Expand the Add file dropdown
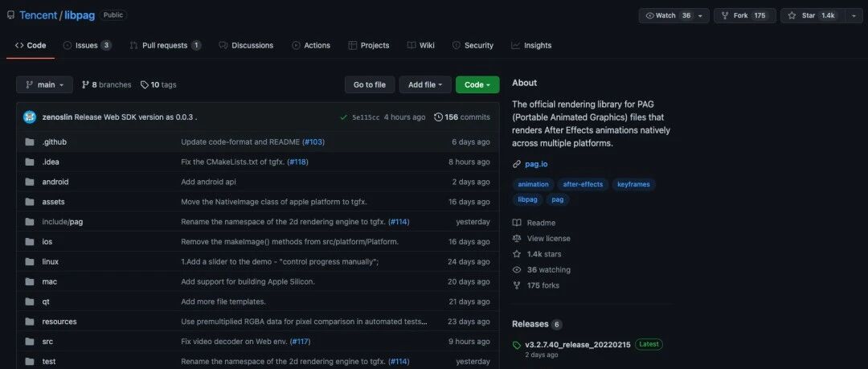 pos(425,84)
